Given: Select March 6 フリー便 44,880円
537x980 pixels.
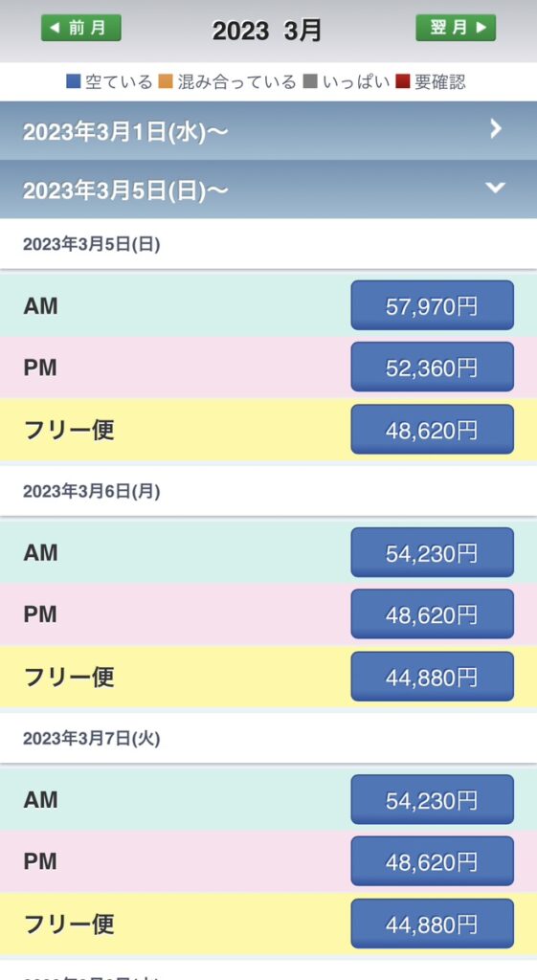Looking at the screenshot, I should click(432, 677).
